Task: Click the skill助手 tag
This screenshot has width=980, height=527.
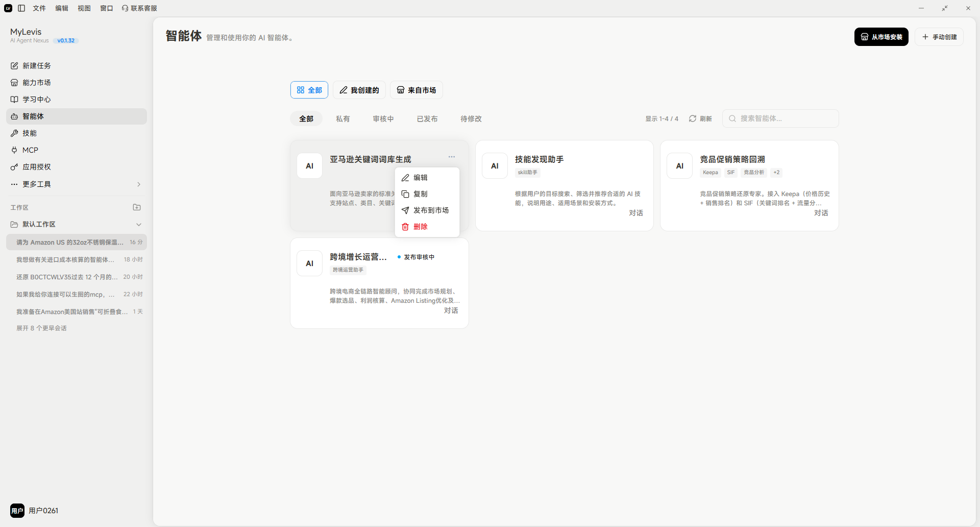Action: pos(528,173)
